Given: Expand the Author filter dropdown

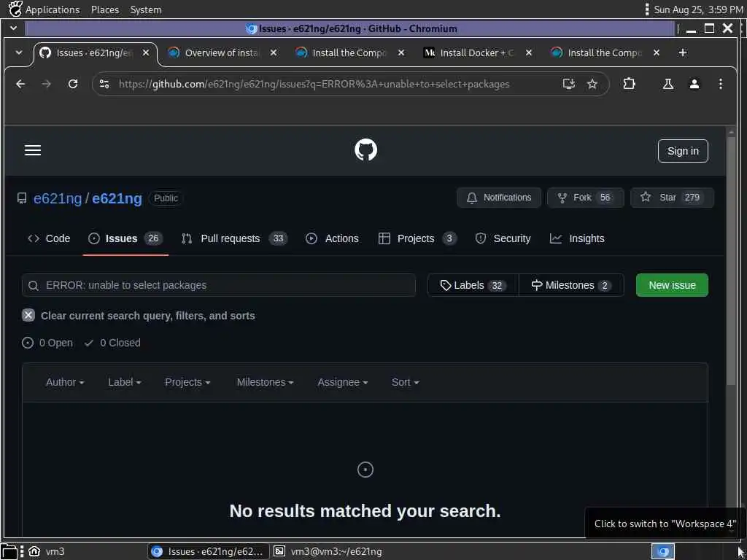Looking at the screenshot, I should 65,382.
